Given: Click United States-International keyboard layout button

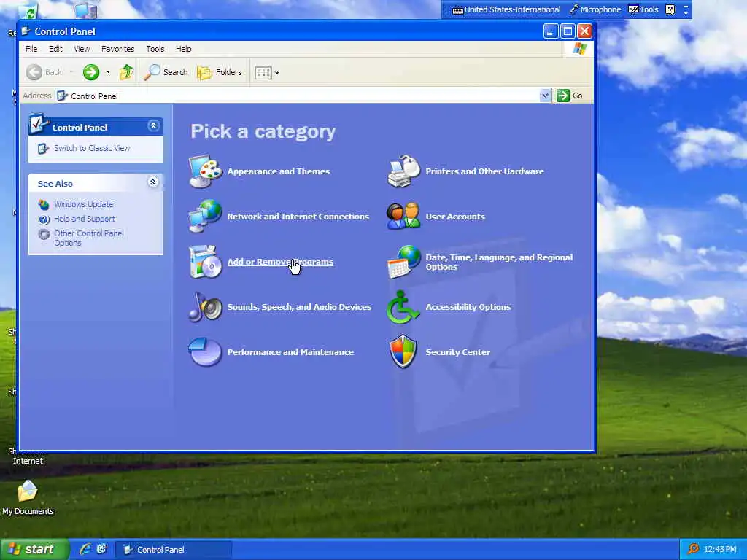Looking at the screenshot, I should (506, 9).
